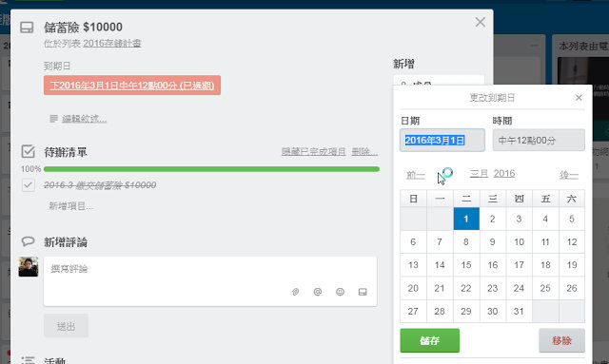Click the 送出 send button

[66, 326]
